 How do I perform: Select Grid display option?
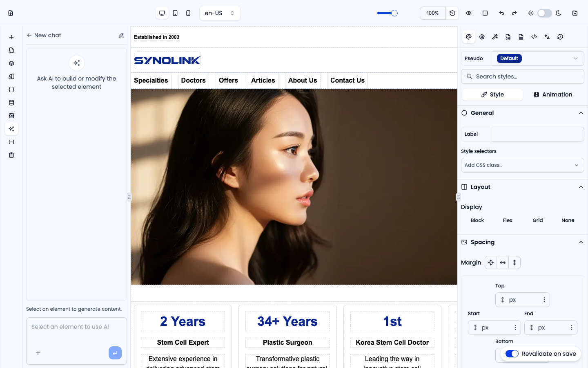[x=538, y=220]
